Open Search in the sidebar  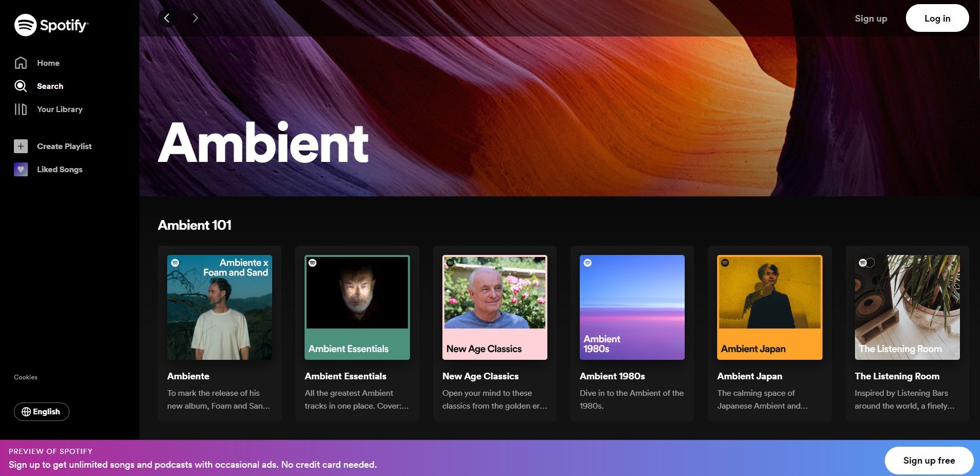pyautogui.click(x=50, y=86)
